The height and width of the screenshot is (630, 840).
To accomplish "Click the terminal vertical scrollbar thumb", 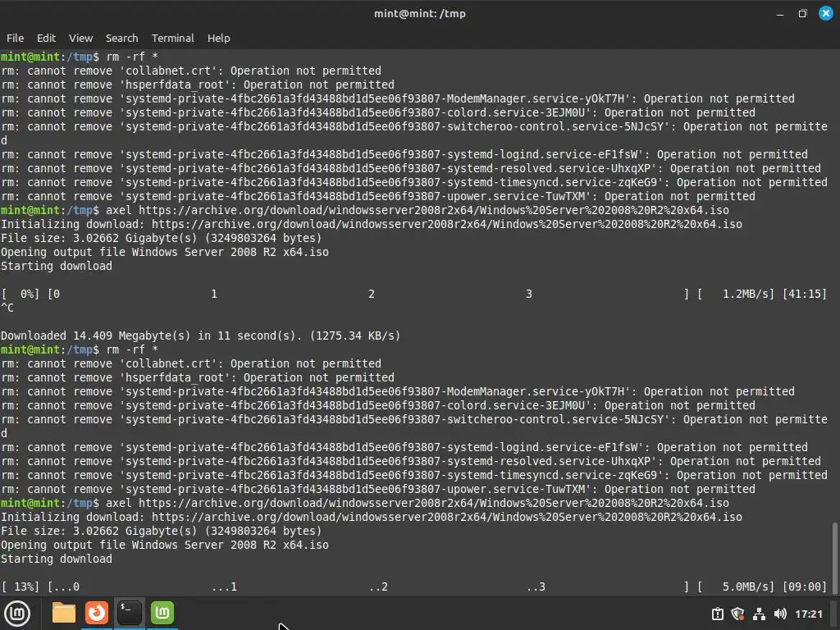I will [x=835, y=558].
